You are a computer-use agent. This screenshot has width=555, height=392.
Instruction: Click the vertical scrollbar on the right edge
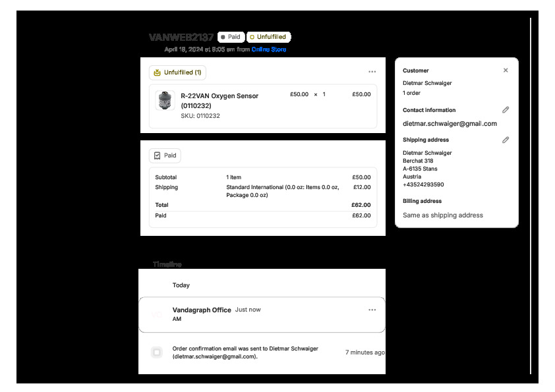[x=531, y=198]
